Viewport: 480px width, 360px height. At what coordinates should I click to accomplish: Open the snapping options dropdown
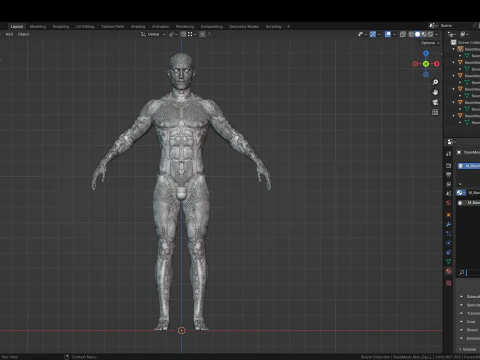click(191, 34)
